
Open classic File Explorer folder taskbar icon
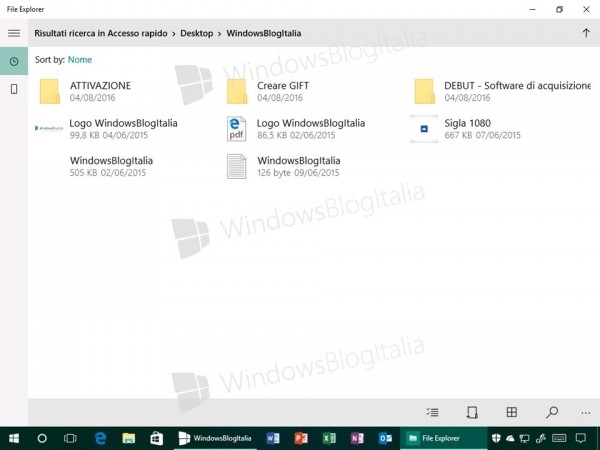[x=129, y=438]
